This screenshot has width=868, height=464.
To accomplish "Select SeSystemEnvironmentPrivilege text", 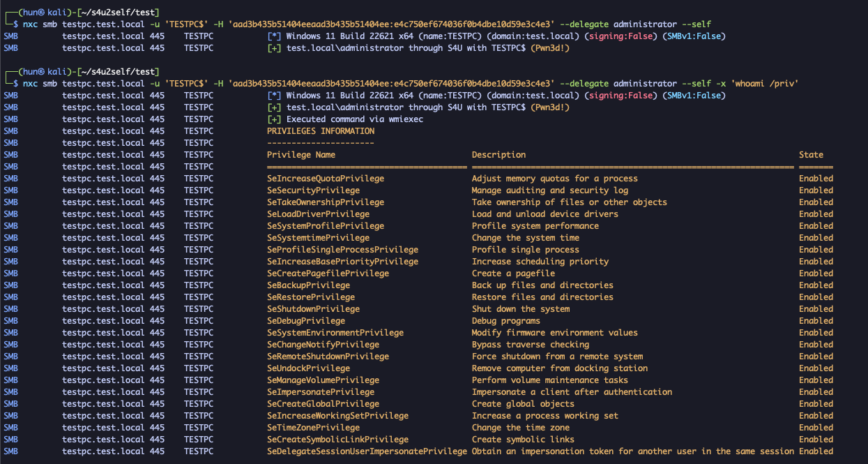I will pyautogui.click(x=335, y=333).
